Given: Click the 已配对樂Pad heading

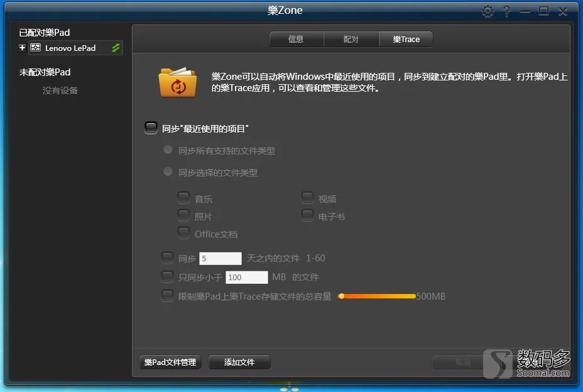Looking at the screenshot, I should (x=45, y=33).
